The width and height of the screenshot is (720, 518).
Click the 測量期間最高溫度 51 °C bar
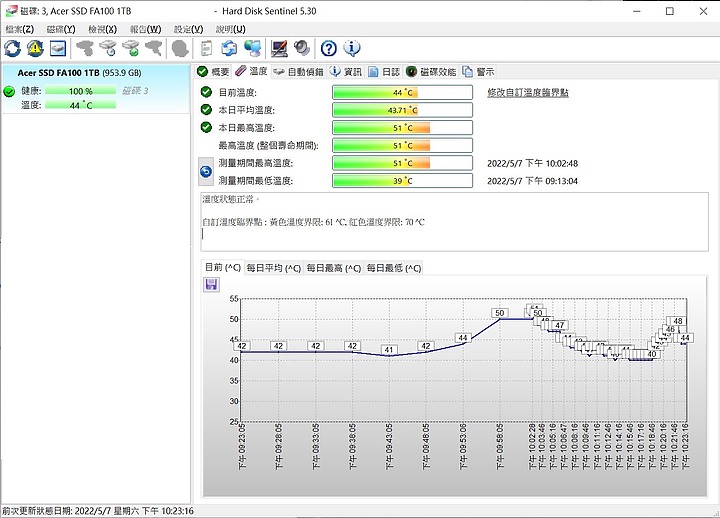(402, 163)
